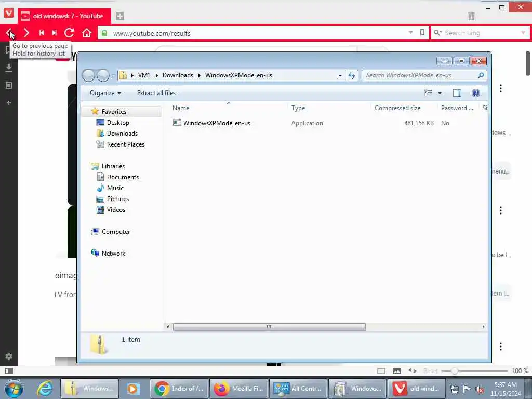Reload the YouTube page
532x399 pixels.
pyautogui.click(x=69, y=33)
